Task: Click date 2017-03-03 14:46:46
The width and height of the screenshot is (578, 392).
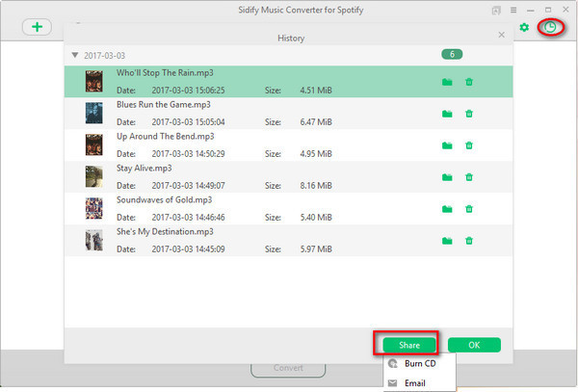Action: point(188,218)
